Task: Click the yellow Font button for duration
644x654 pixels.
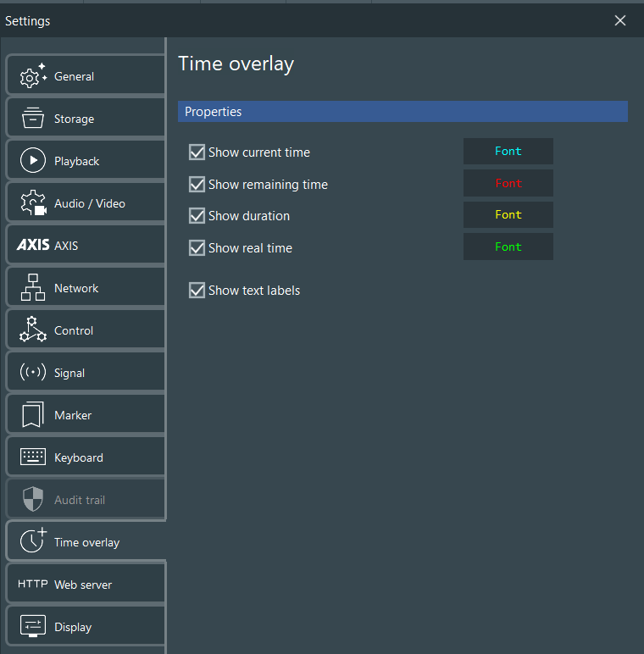Action: tap(508, 214)
